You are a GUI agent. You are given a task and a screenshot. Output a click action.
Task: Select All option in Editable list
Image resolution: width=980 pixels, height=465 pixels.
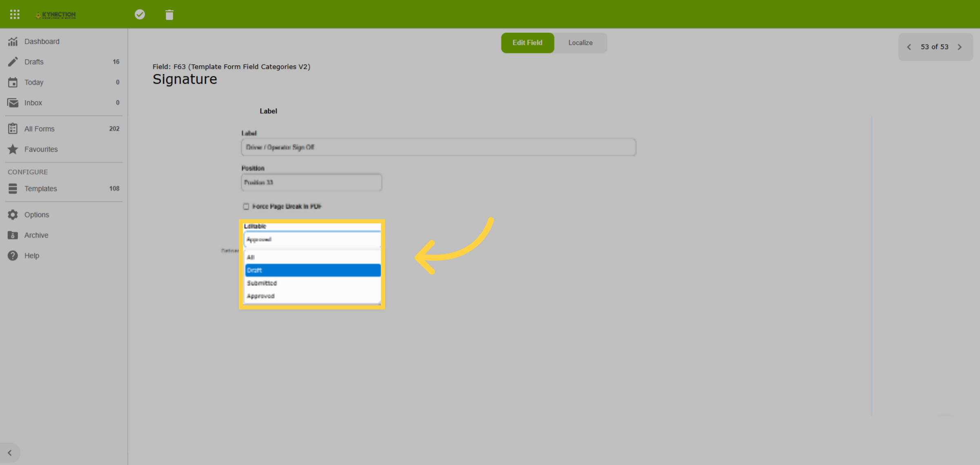coord(313,257)
